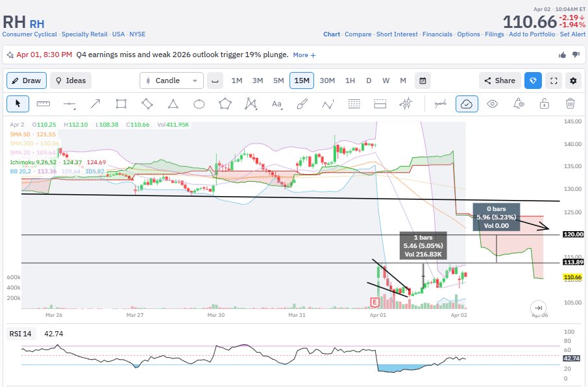The image size is (588, 387).
Task: Select the brush drawing tool
Action: pyautogui.click(x=302, y=104)
